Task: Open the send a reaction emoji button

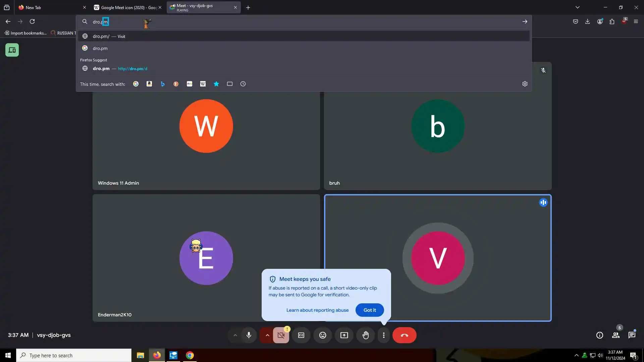Action: (323, 335)
